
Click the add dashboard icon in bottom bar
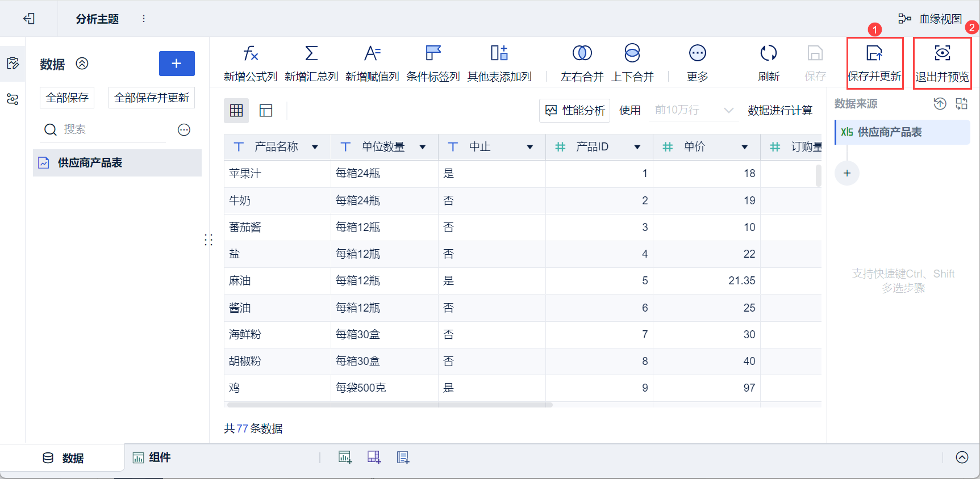374,457
